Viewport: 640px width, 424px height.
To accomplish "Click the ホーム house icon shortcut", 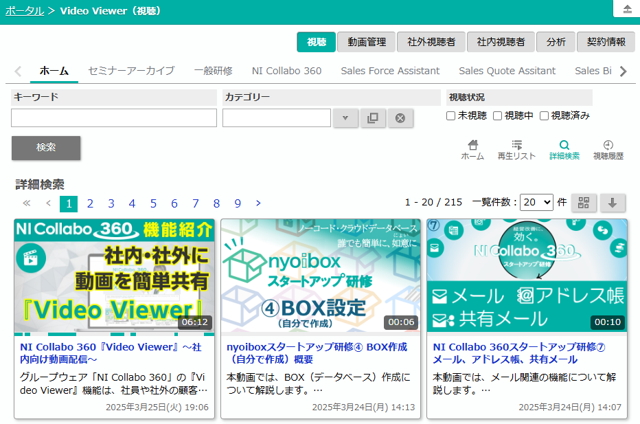I will [x=473, y=150].
